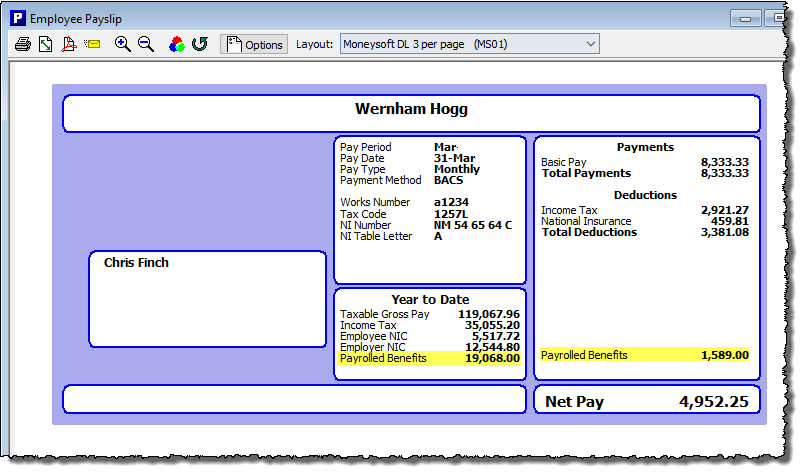Viewport: 805px width, 476px height.
Task: Click Works Number value a1234
Action: point(451,202)
